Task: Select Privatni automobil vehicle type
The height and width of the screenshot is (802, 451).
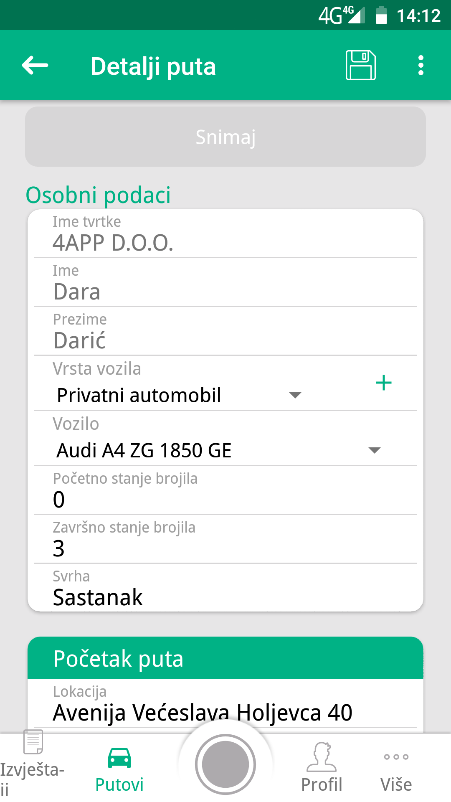Action: (139, 395)
